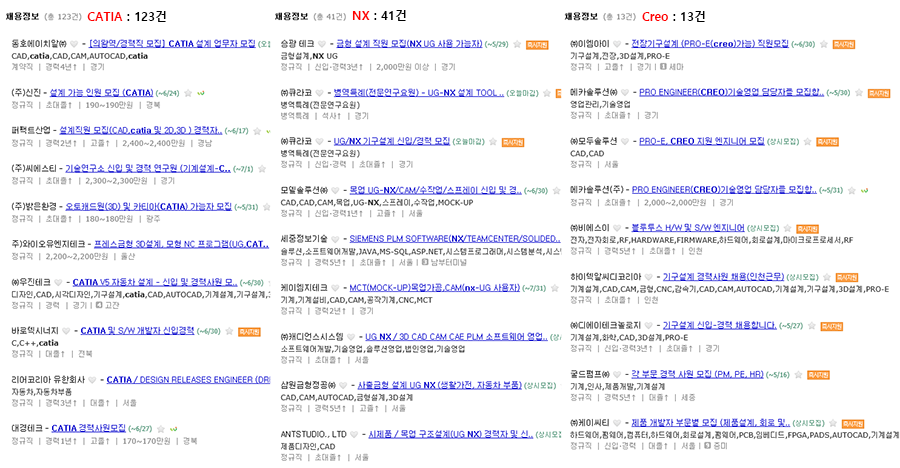Viewport: 900px width, 468px height.
Task: Open 오토캐드원(3D) 및 카티아(CATIA) link
Action: pyautogui.click(x=149, y=207)
